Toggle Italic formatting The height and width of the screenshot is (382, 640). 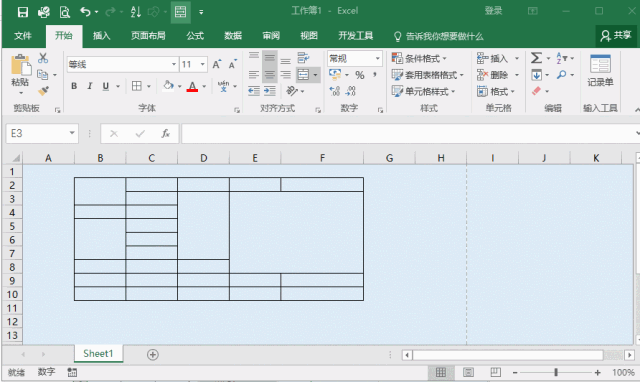point(89,86)
